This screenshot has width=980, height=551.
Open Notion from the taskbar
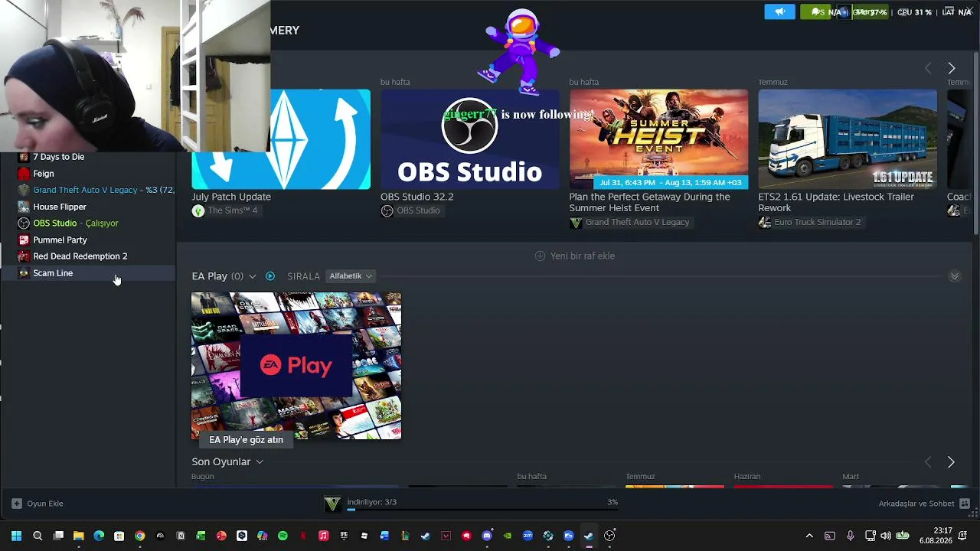click(x=181, y=536)
